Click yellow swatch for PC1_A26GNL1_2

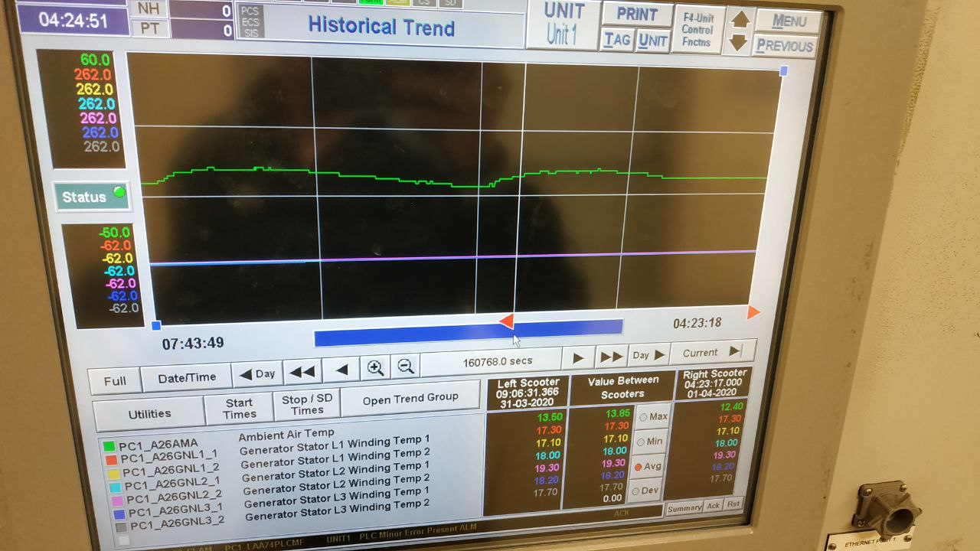pos(113,473)
